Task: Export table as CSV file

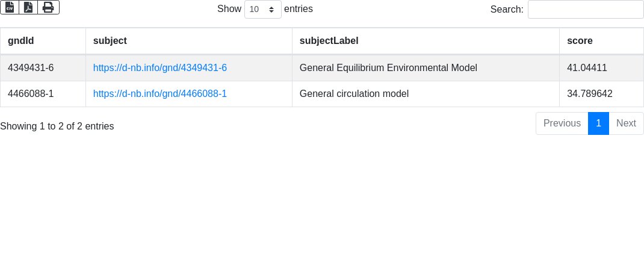Action: click(x=10, y=7)
